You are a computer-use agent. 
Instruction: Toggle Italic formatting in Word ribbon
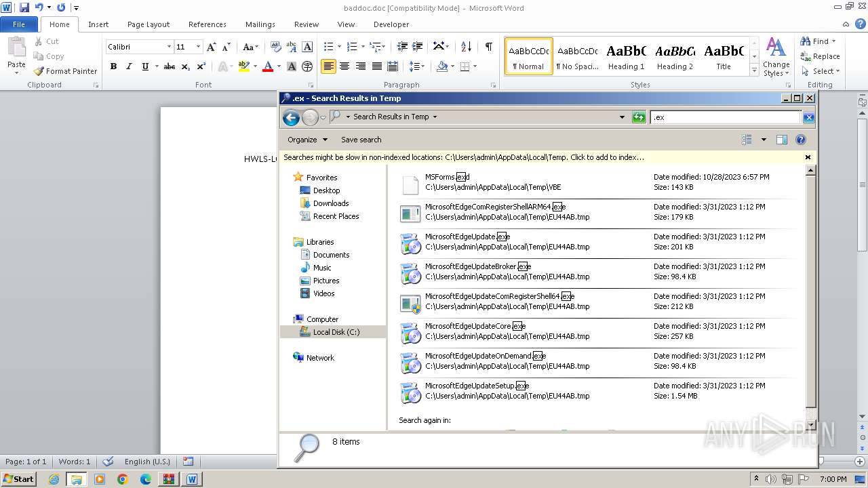[x=128, y=66]
